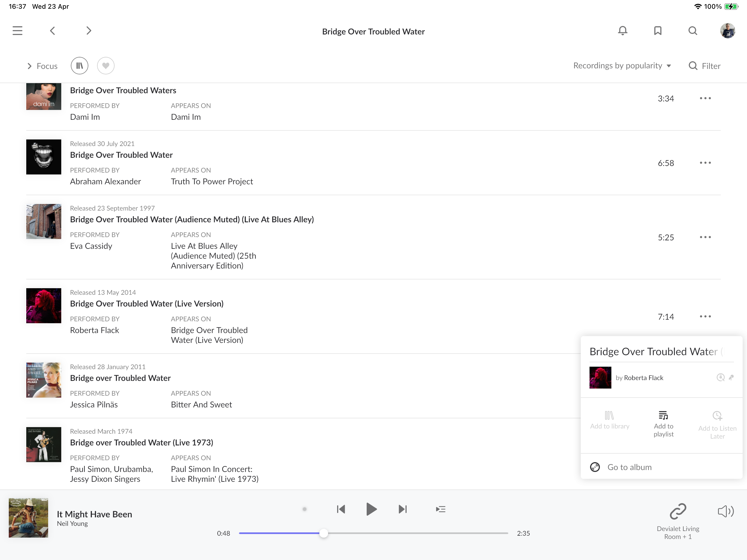
Task: Select Add to Listen Later
Action: click(717, 425)
